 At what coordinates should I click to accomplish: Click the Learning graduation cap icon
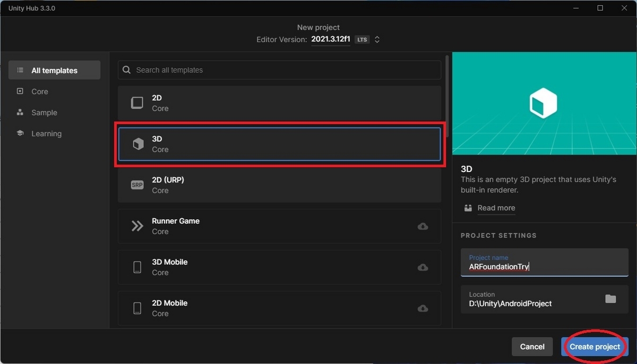click(x=20, y=134)
